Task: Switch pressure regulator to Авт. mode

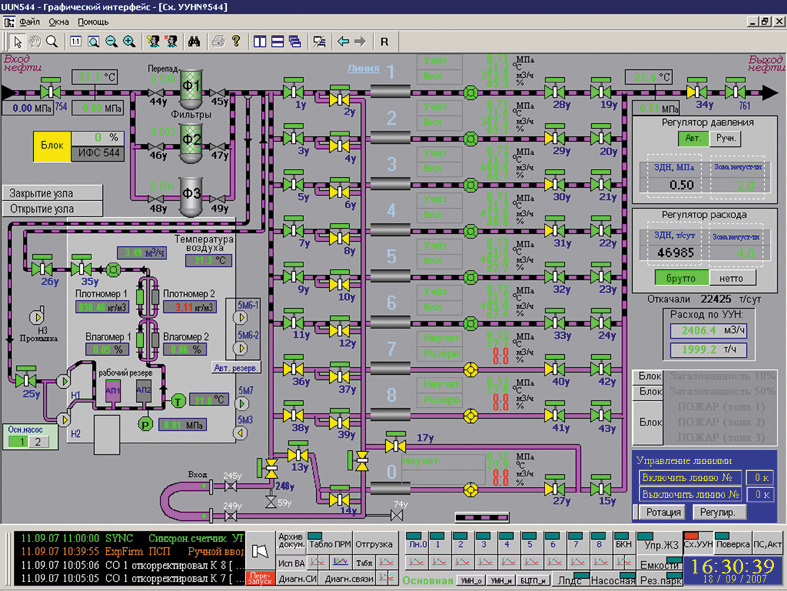Action: 691,138
